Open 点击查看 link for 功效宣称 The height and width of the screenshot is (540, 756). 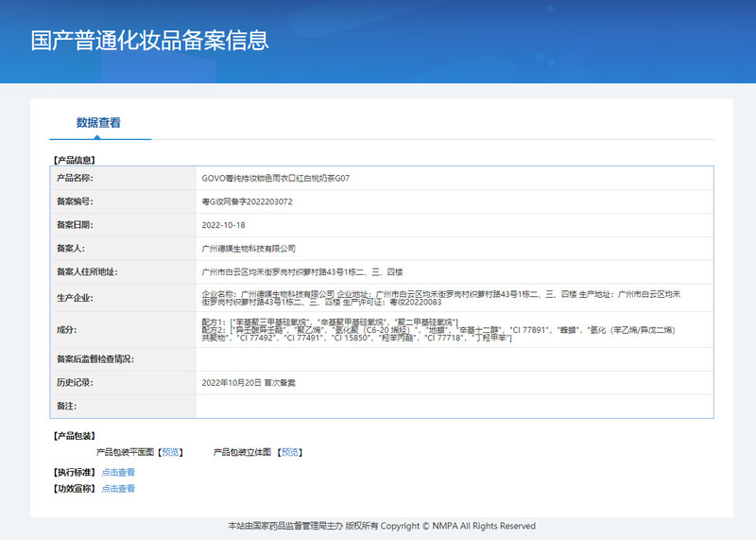coord(118,489)
